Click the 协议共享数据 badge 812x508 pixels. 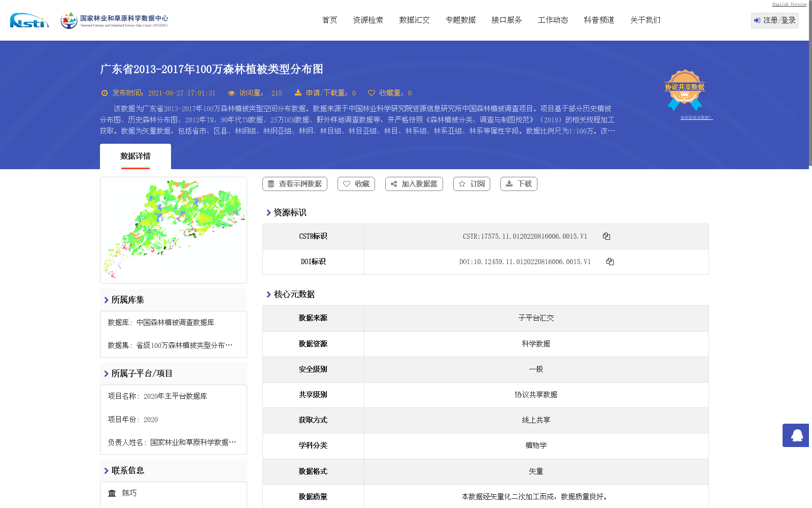[x=685, y=90]
